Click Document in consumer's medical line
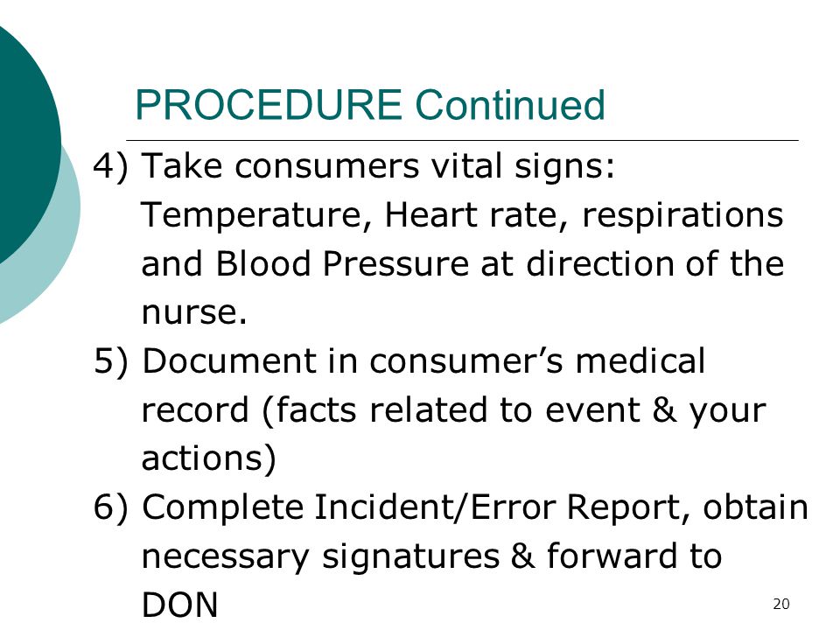This screenshot has width=840, height=630. (x=423, y=360)
